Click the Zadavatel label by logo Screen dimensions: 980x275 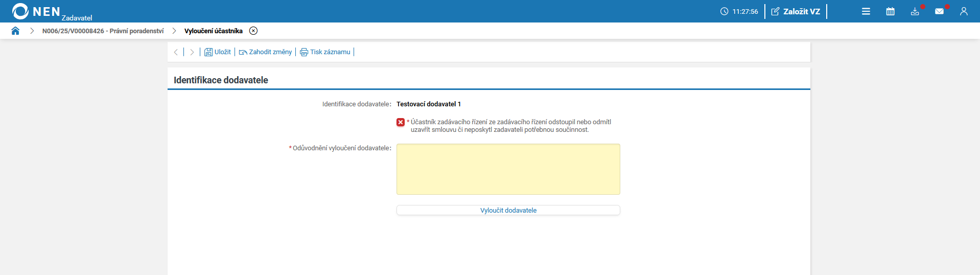click(77, 18)
